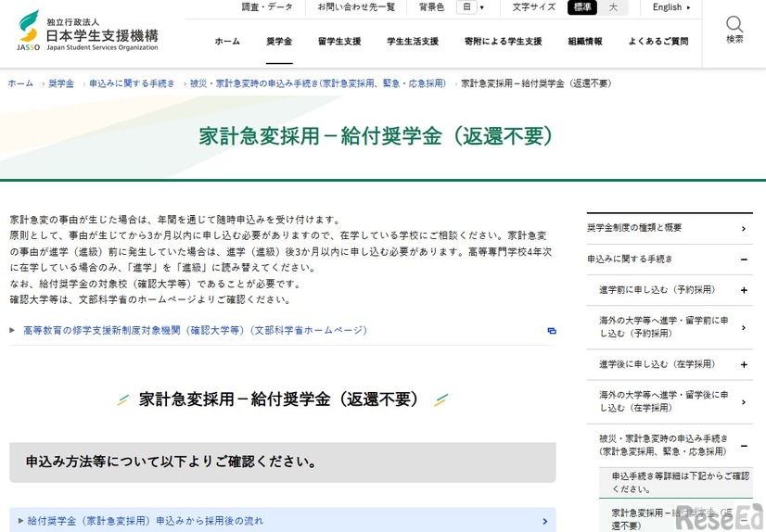Click arrow beside 留学前に申し込む（予約採用）
Viewport: 766px width, 532px height.
click(x=744, y=327)
